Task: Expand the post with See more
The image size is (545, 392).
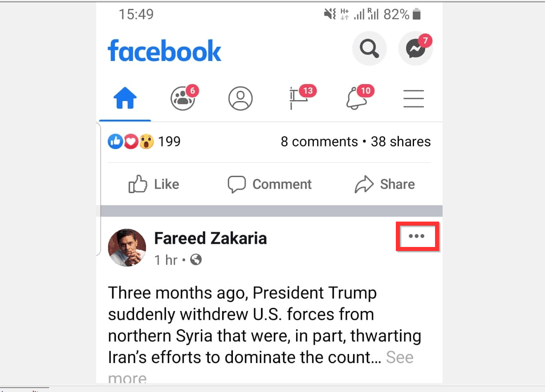Action: pos(399,357)
